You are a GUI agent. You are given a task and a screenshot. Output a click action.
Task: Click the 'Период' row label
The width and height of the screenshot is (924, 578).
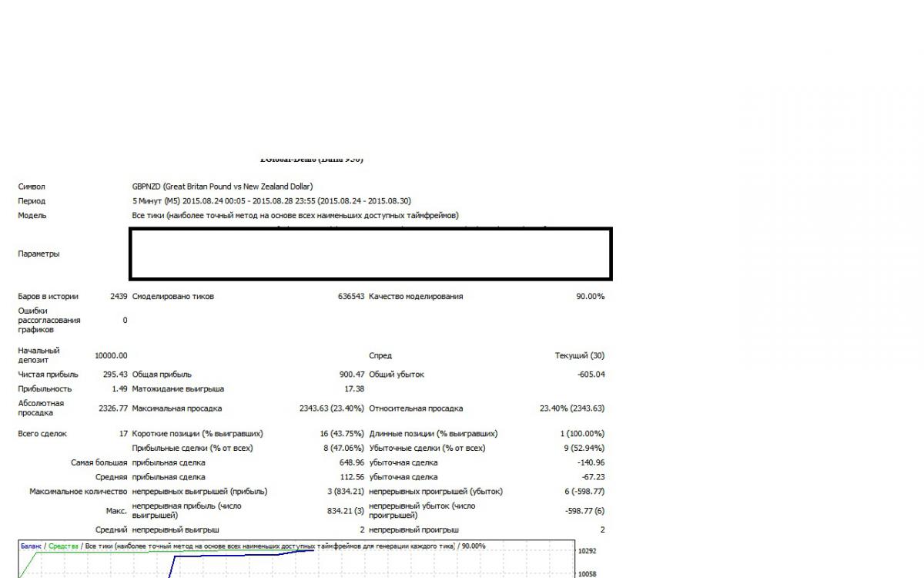32,201
